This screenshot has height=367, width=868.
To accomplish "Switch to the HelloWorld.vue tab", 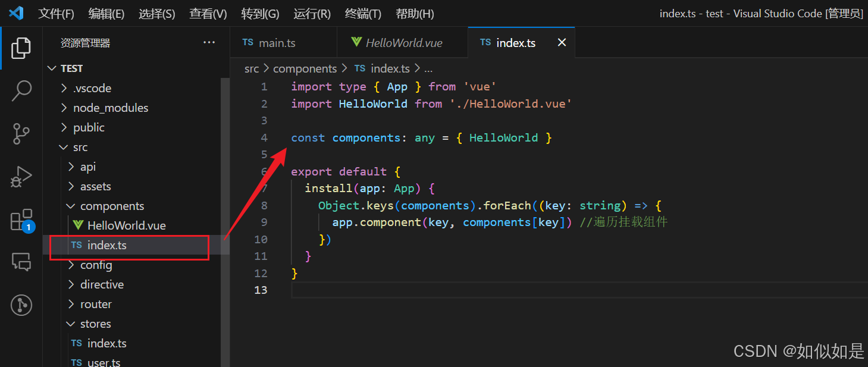I will [x=402, y=42].
